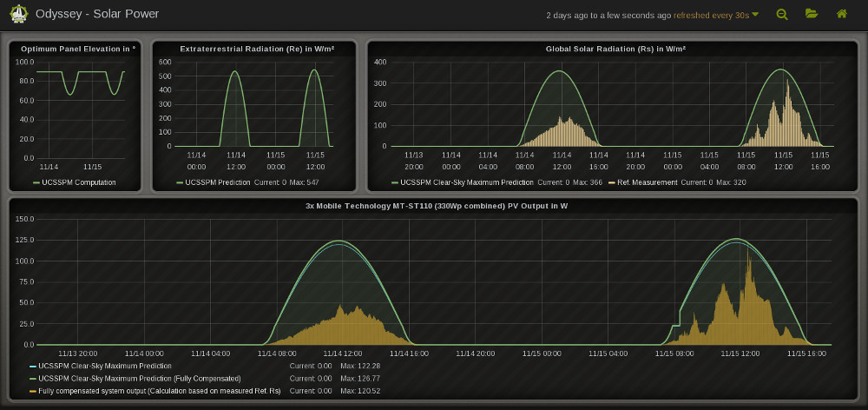Toggle UCSSPM Prediction series in legend

(x=217, y=182)
